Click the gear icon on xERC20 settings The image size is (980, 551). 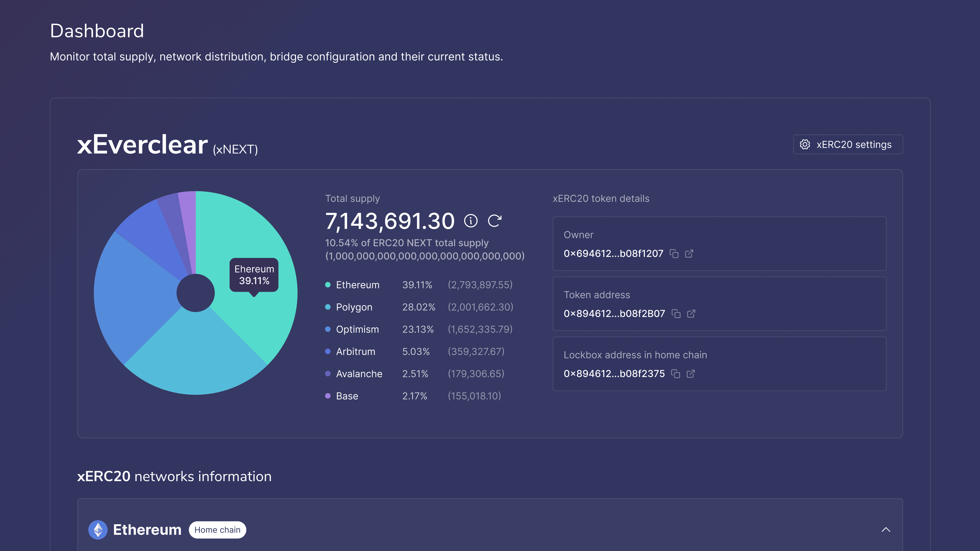pyautogui.click(x=805, y=144)
